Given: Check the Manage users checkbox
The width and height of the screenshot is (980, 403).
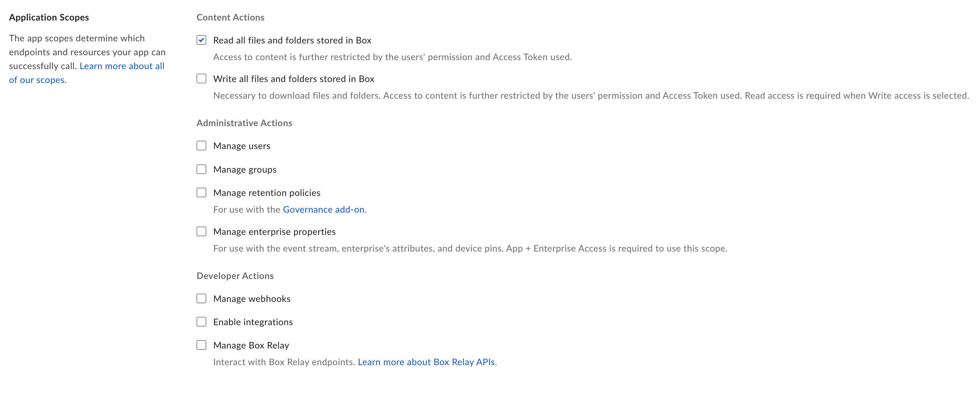Looking at the screenshot, I should coord(201,146).
